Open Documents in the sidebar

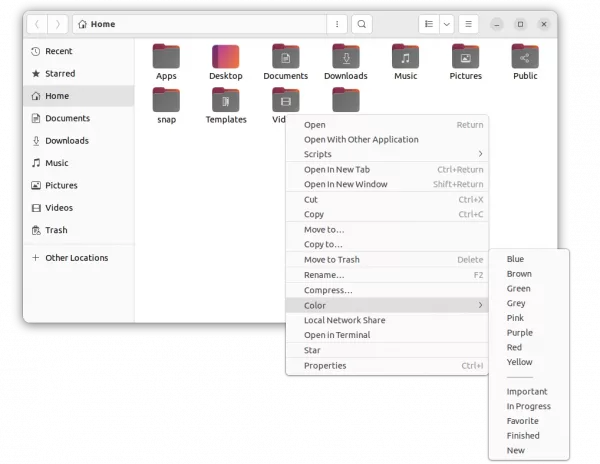[x=79, y=118]
